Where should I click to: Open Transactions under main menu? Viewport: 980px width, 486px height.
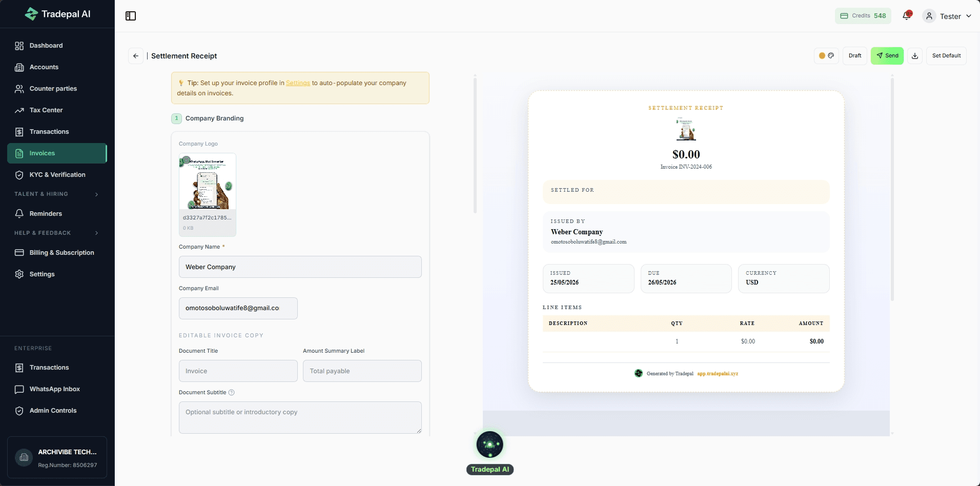tap(57, 132)
